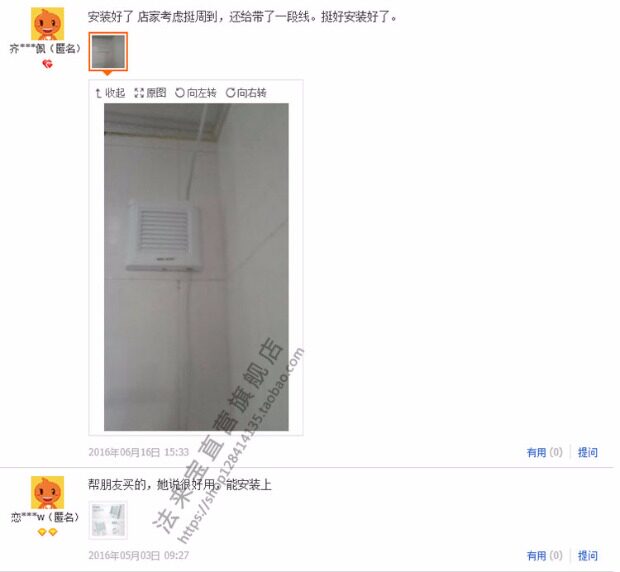Click 提问 on the 06月16日 review
Image resolution: width=620 pixels, height=572 pixels.
coord(588,452)
